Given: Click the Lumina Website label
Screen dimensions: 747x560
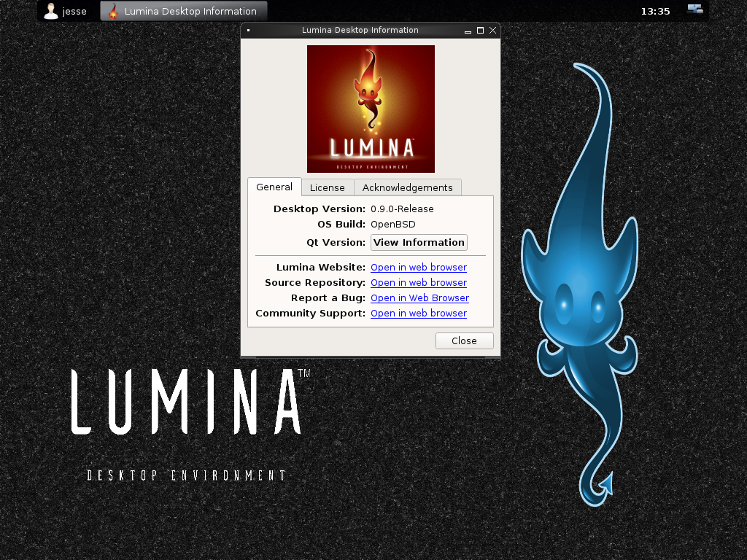Looking at the screenshot, I should click(321, 267).
